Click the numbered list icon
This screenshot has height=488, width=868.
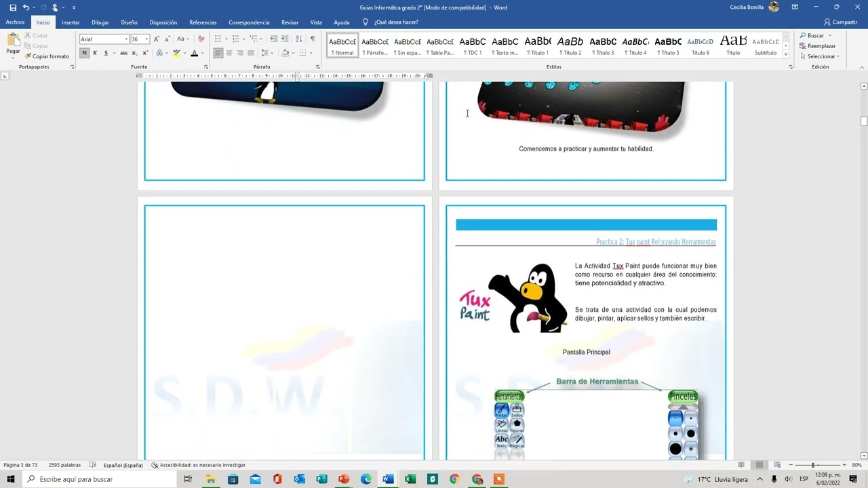[235, 39]
